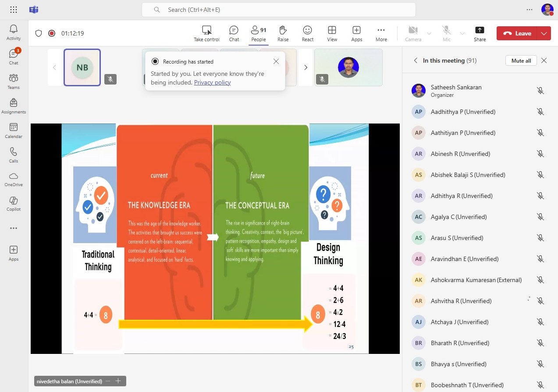This screenshot has height=392, width=558.
Task: Open OneDrive in the left sidebar
Action: pos(14,179)
